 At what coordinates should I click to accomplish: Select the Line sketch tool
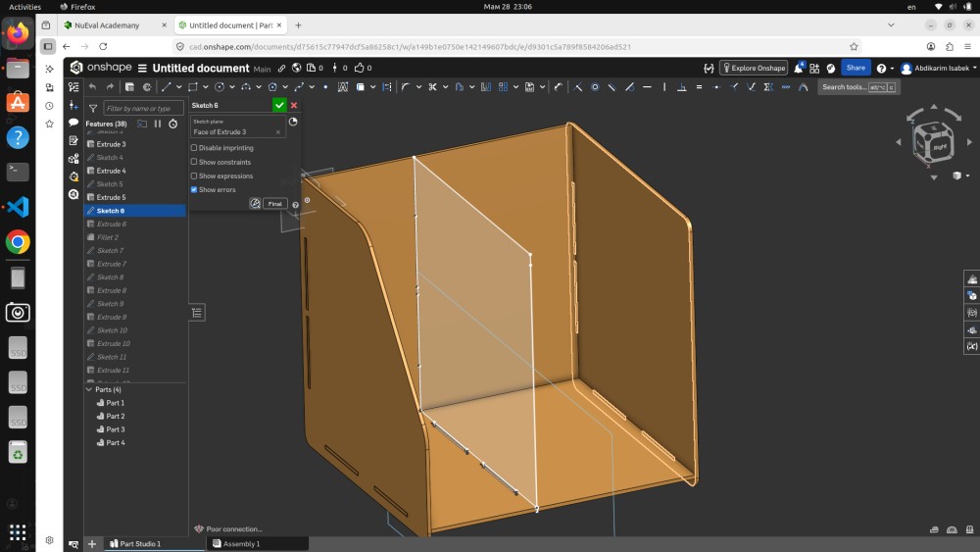click(166, 87)
